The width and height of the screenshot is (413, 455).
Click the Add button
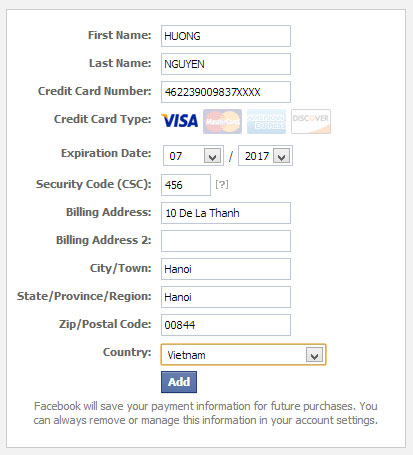coord(179,382)
